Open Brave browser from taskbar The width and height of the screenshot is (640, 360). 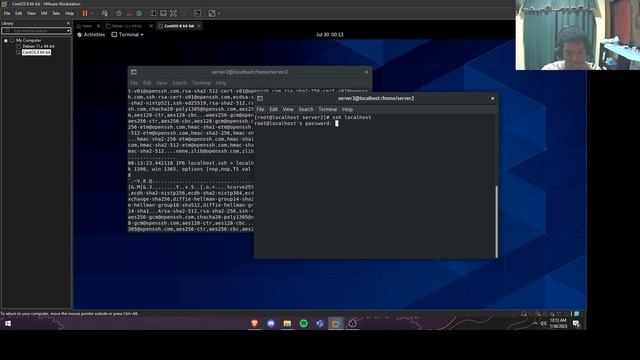click(x=255, y=323)
